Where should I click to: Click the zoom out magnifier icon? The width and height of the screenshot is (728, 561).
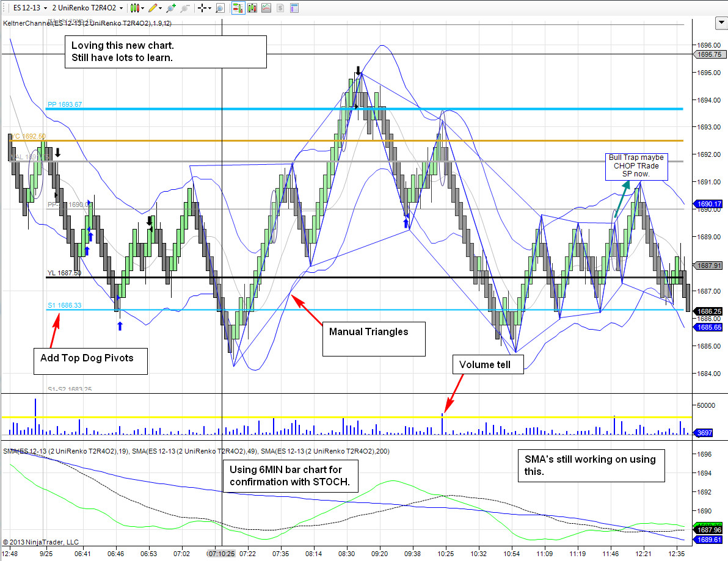tap(185, 8)
